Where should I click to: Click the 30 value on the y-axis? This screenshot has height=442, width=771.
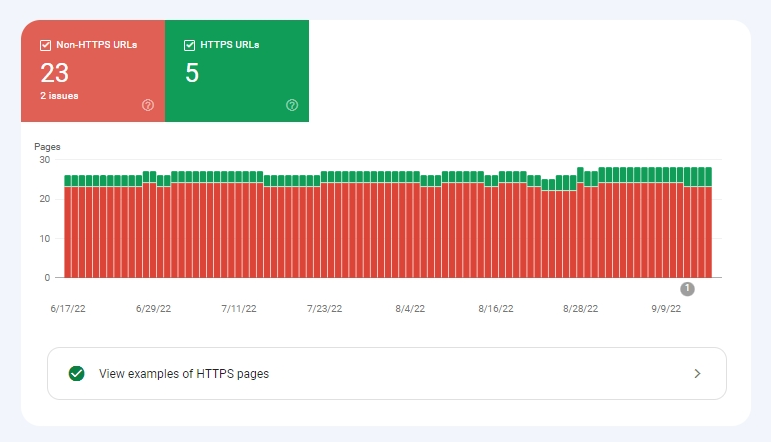coord(45,160)
